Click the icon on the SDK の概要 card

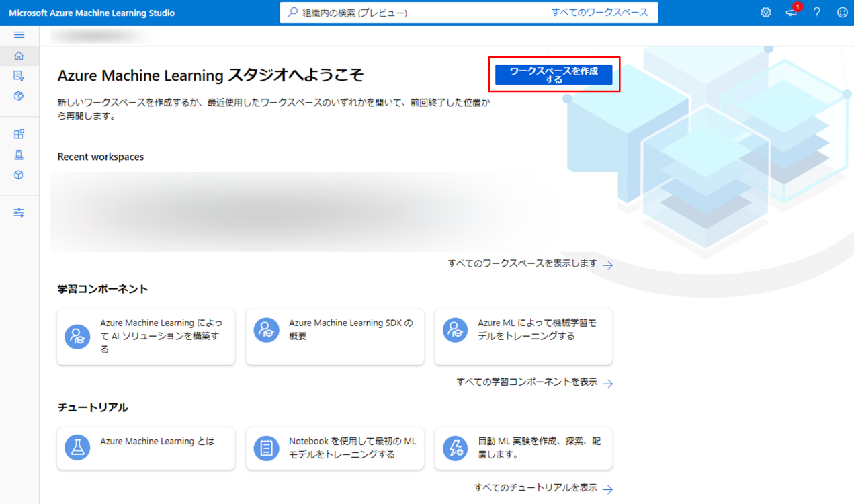[267, 330]
